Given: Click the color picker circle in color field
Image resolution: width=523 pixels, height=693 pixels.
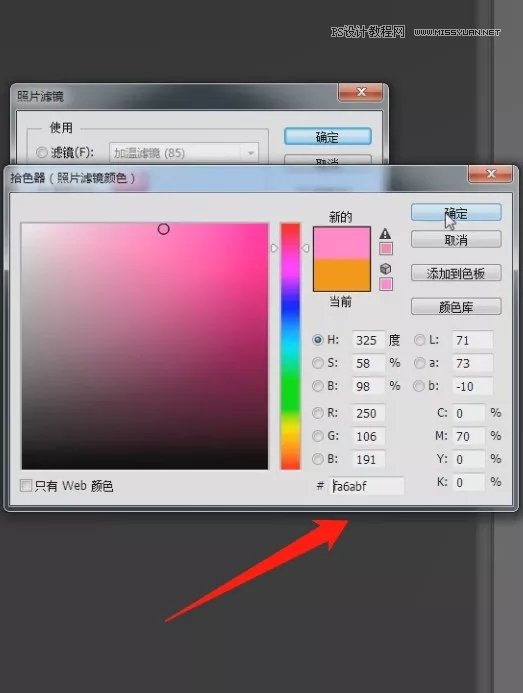Looking at the screenshot, I should [164, 229].
